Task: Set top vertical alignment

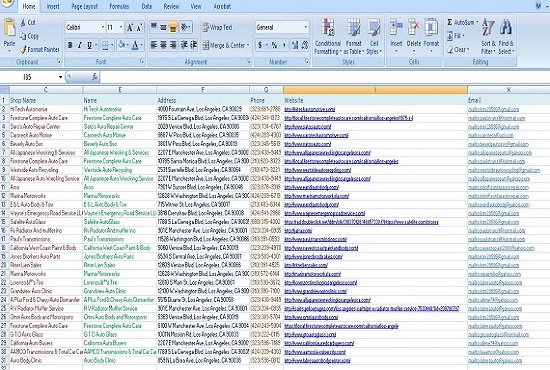Action: click(x=154, y=27)
